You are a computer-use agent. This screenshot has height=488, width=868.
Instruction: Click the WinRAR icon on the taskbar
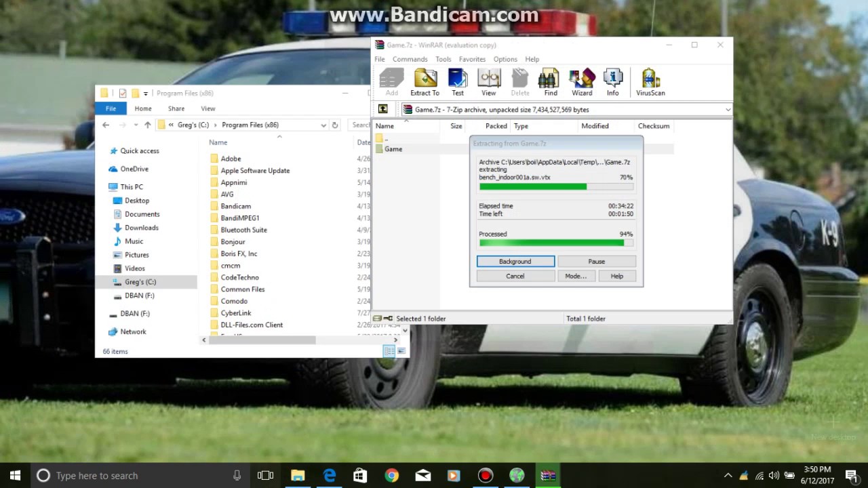[548, 476]
